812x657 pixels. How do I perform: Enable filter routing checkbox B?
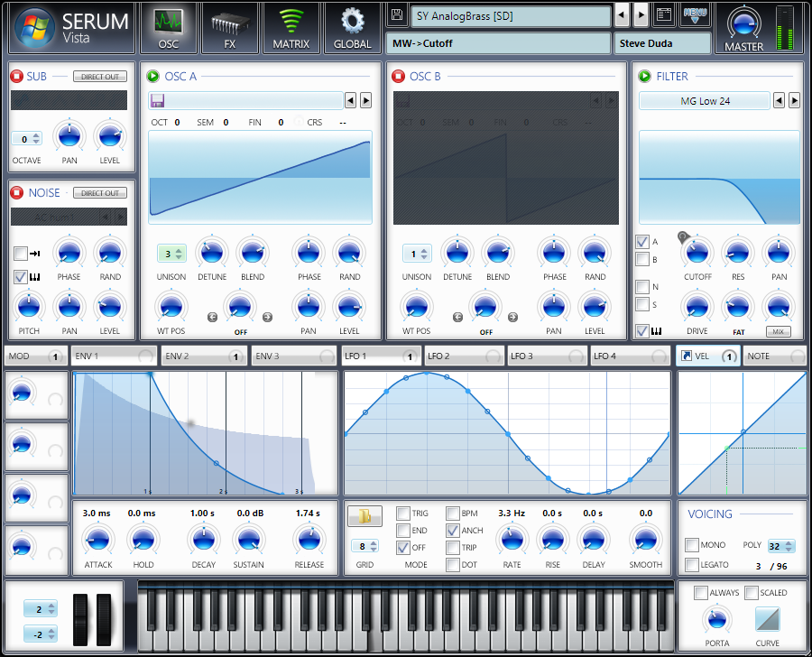(x=642, y=258)
